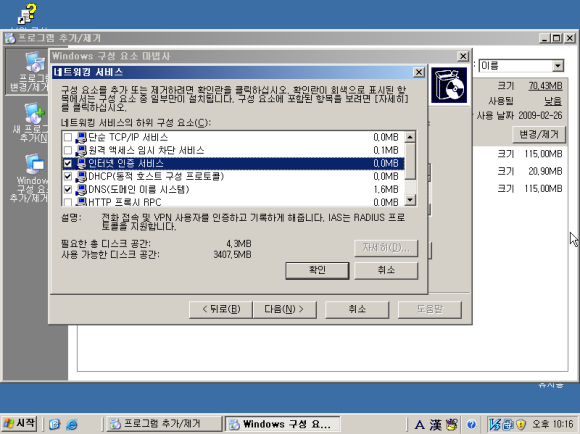580x434 pixels.
Task: Click scroll up arrow of component list
Action: point(410,137)
